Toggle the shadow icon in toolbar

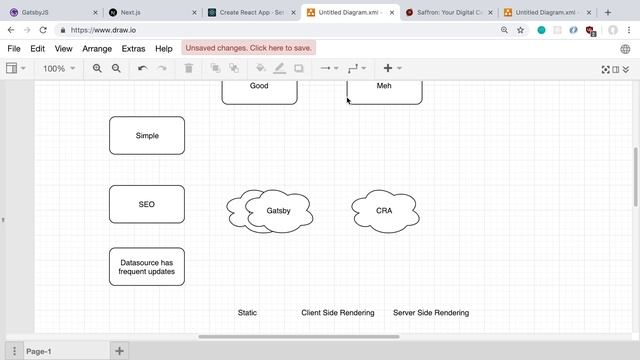click(299, 68)
